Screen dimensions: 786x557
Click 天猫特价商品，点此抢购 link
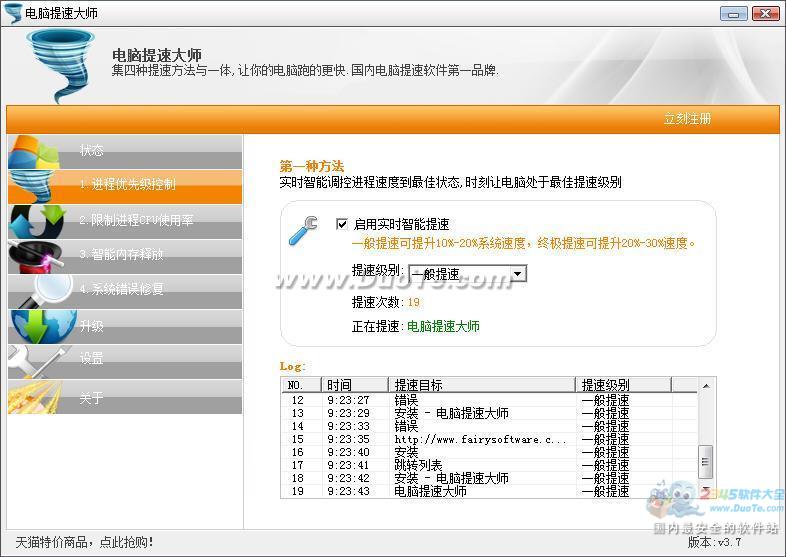(x=84, y=542)
